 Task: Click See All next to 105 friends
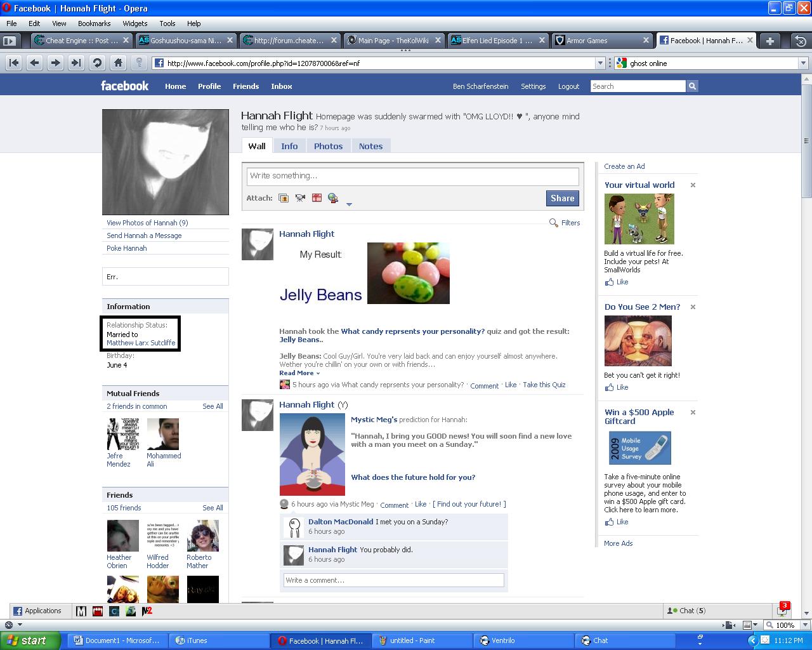[x=213, y=508]
